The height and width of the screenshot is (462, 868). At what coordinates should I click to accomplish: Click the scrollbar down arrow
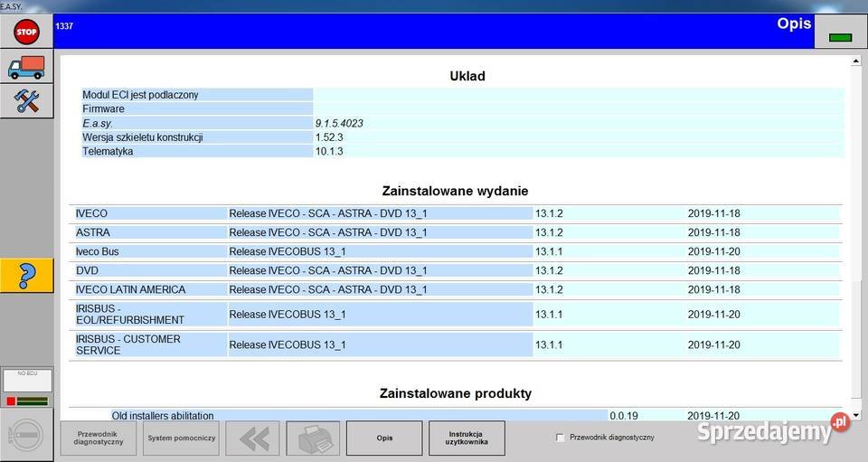[856, 415]
